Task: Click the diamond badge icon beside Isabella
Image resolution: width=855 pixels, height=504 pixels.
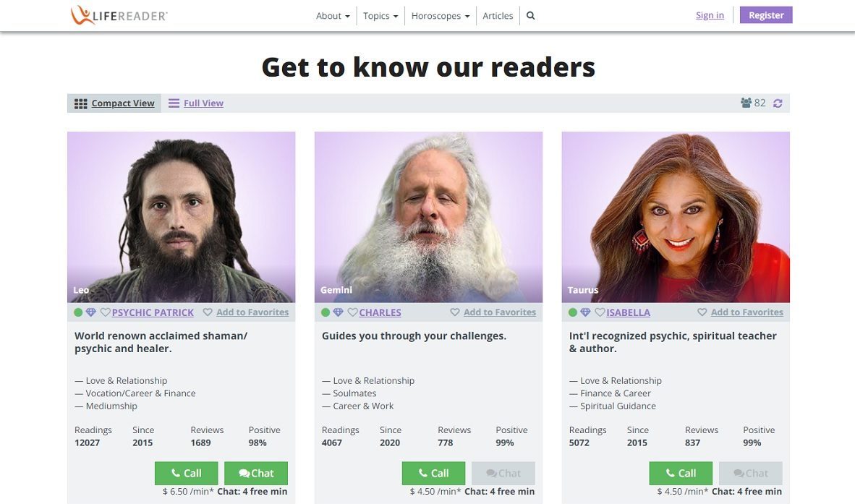Action: click(585, 312)
